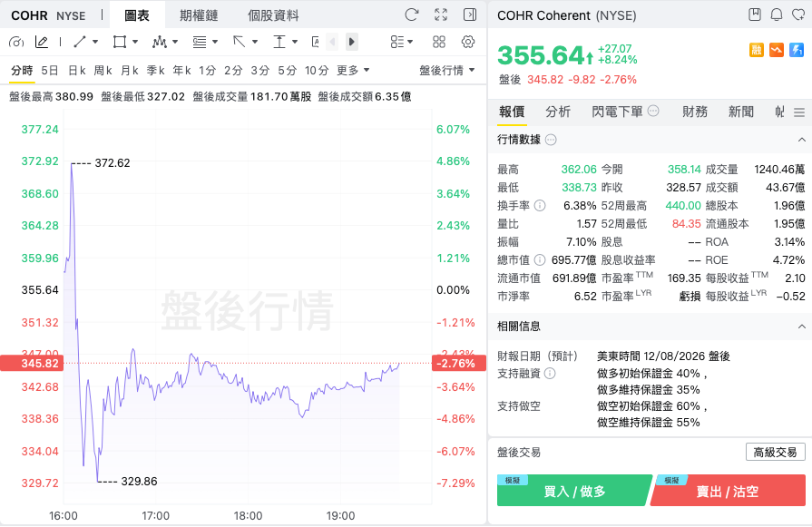This screenshot has height=527, width=812.
Task: Open dropdown arrow beside measure tool
Action: (x=295, y=42)
